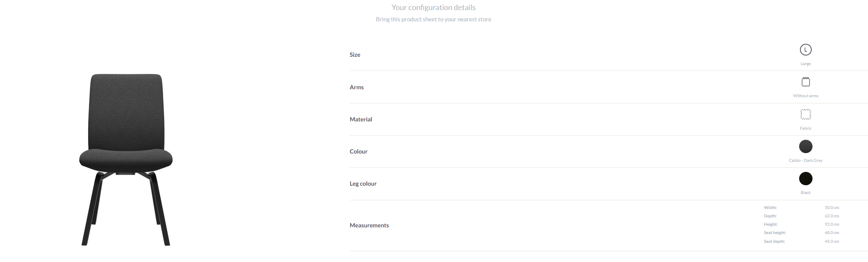The width and height of the screenshot is (868, 262).
Task: Click the 'Without arms' caption text
Action: click(x=805, y=96)
